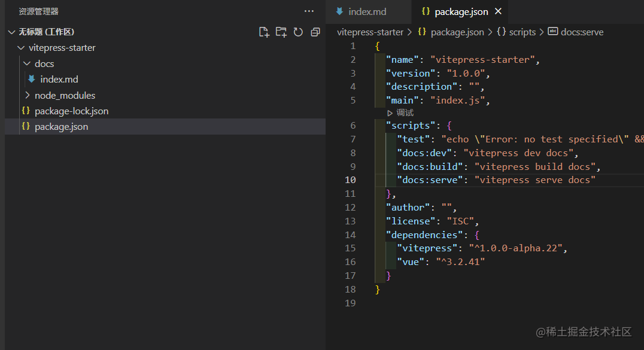
Task: Click the braces icon beside package-lock.json
Action: tap(26, 111)
